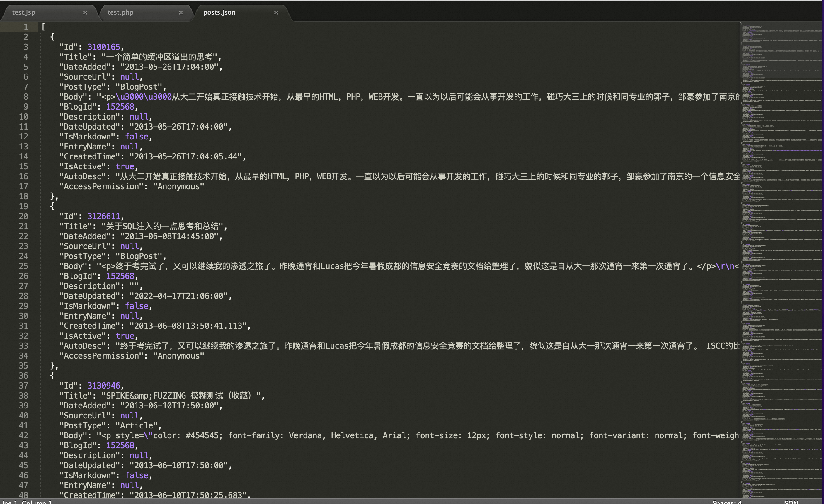Click line number 36 in the gutter
The image size is (824, 504).
point(23,376)
